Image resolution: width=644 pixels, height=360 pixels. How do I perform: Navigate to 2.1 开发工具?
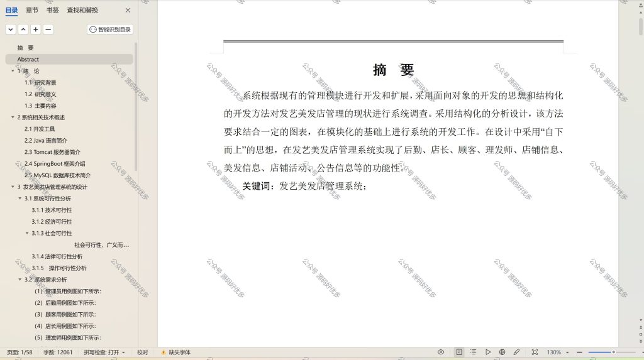click(x=40, y=129)
